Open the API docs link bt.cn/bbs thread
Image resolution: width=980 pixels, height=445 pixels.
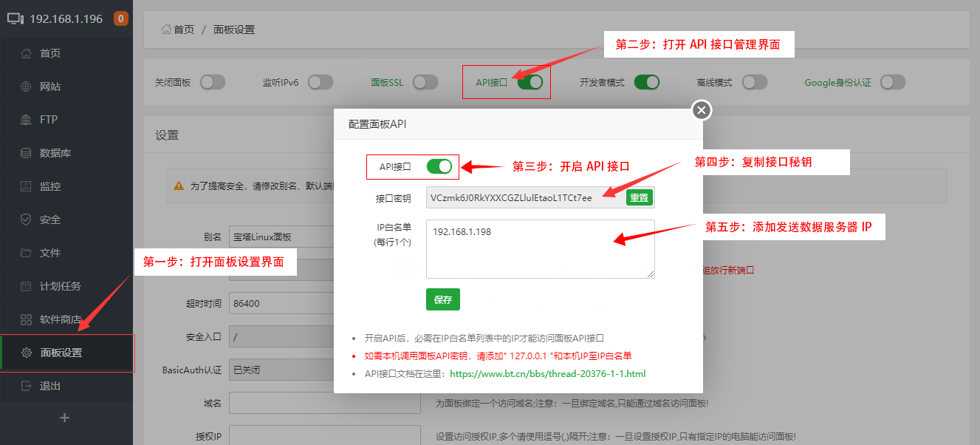click(547, 374)
